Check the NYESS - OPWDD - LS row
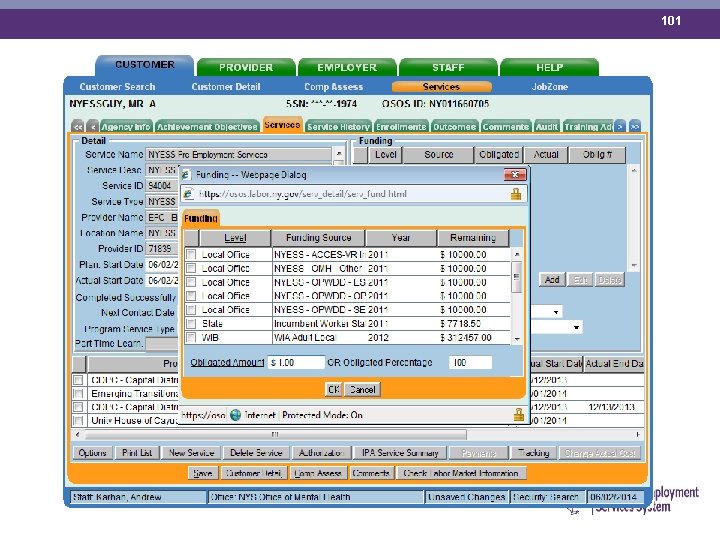 (191, 282)
